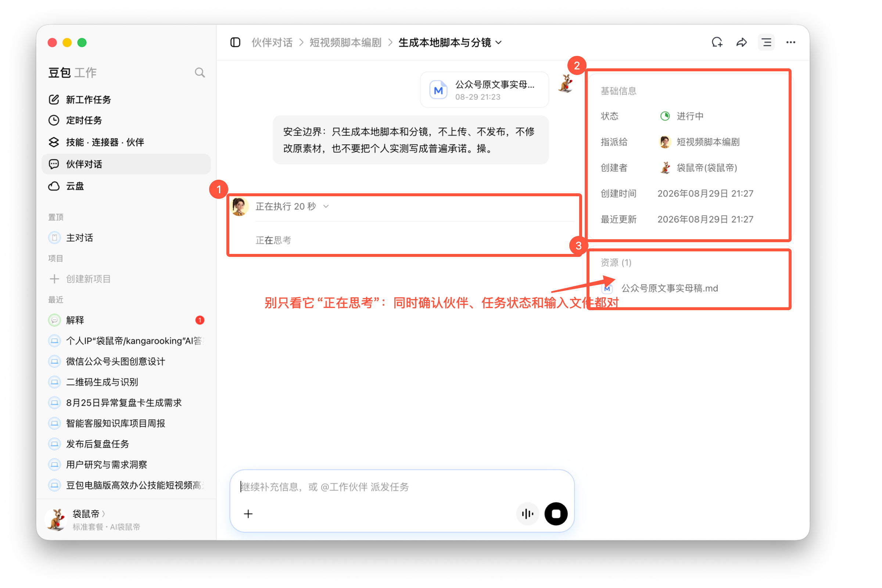Click the 创建时间 value 2026年08月29日 21:27

pos(705,194)
